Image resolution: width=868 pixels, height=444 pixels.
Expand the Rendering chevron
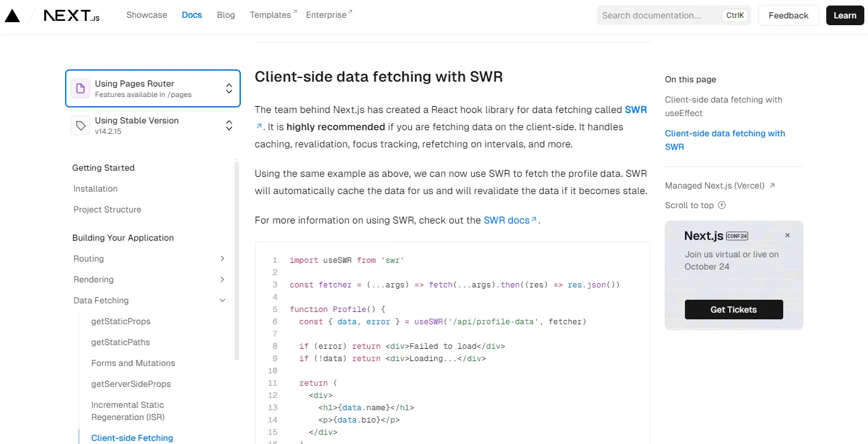[222, 279]
